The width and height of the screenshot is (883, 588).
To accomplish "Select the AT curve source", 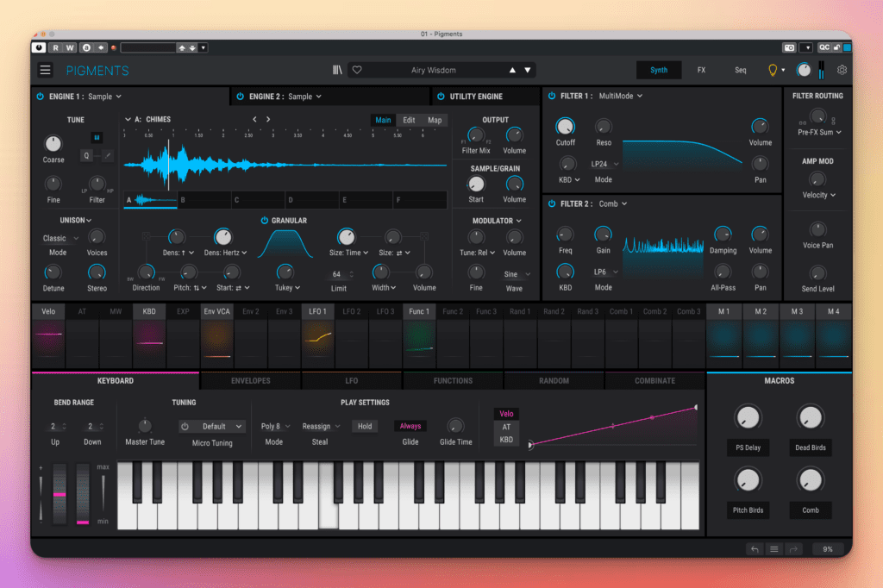I will [506, 427].
